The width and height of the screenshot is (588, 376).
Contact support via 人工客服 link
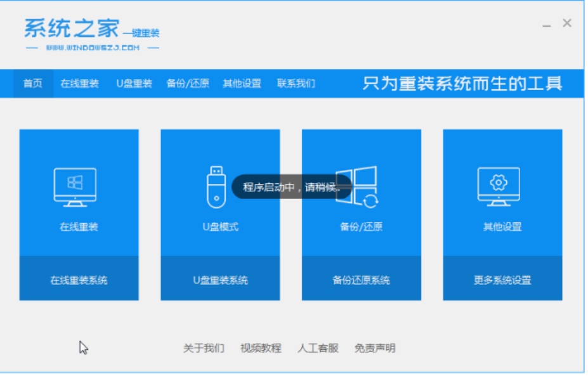tap(318, 348)
